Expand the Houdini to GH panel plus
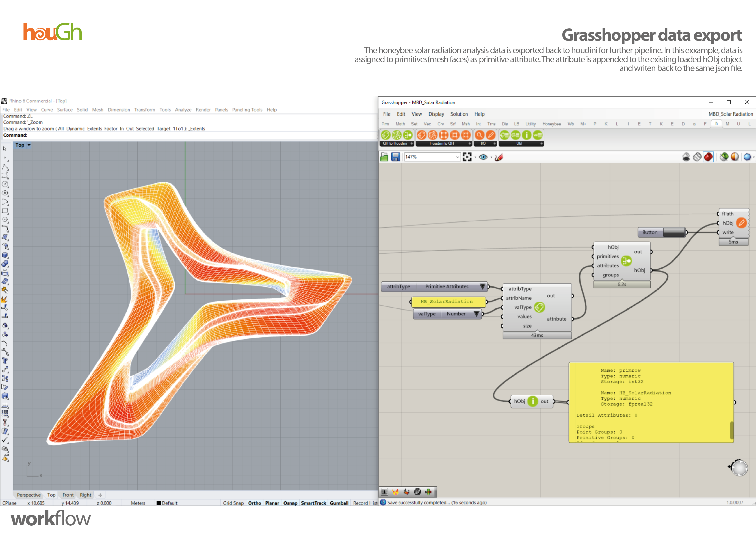The height and width of the screenshot is (534, 756). tap(470, 143)
